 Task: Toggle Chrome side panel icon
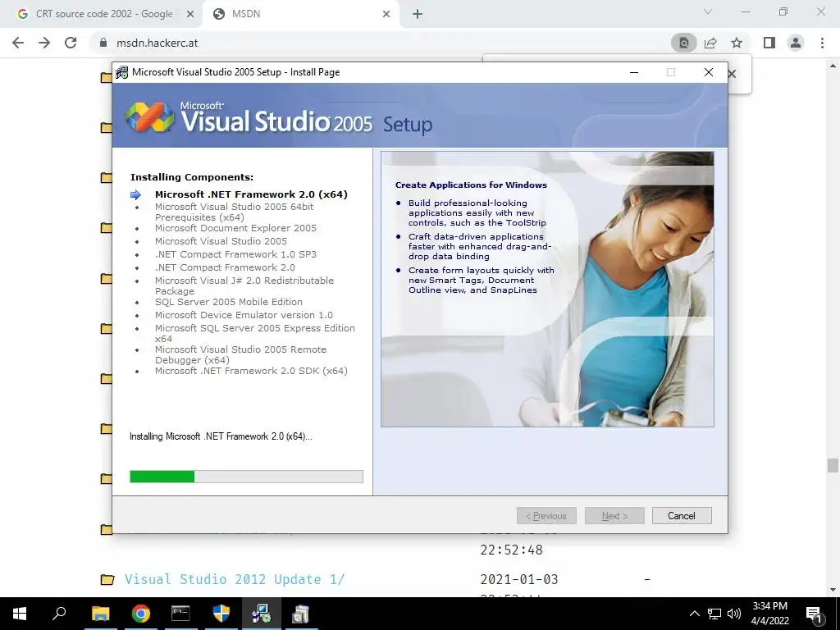[x=769, y=43]
